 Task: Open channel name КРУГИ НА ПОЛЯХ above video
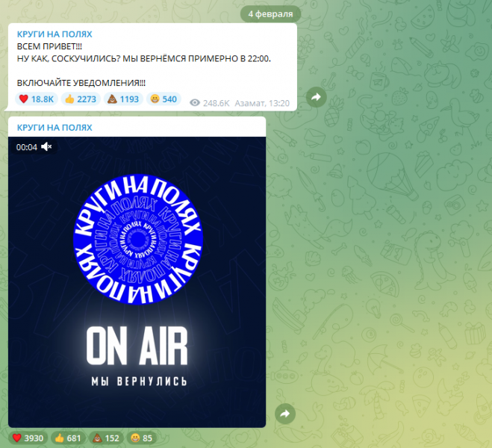point(55,128)
